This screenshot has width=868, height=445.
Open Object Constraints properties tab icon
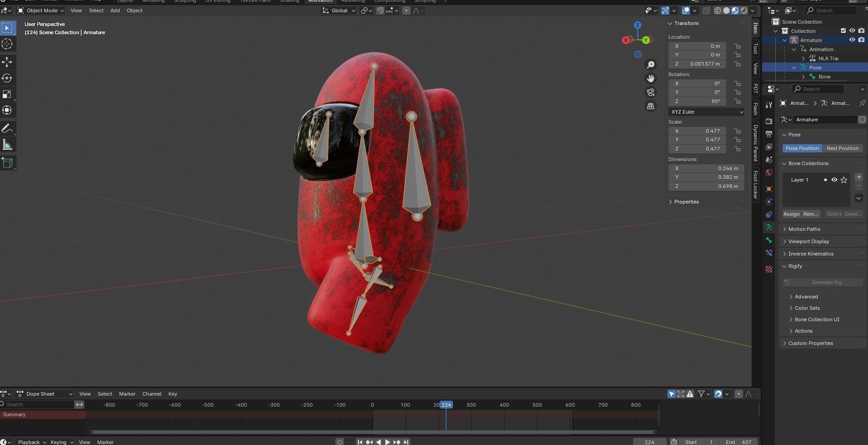[x=769, y=215]
